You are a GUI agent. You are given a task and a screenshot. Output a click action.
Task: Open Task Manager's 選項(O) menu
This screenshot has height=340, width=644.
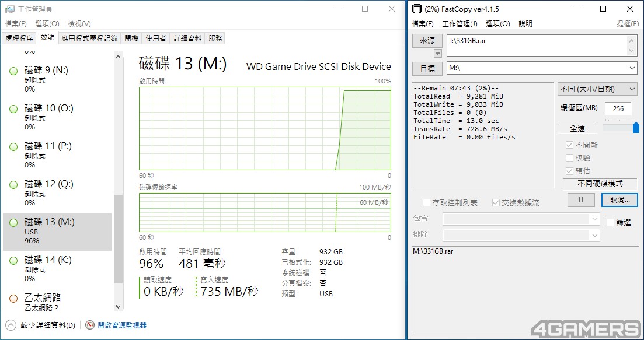coord(47,24)
